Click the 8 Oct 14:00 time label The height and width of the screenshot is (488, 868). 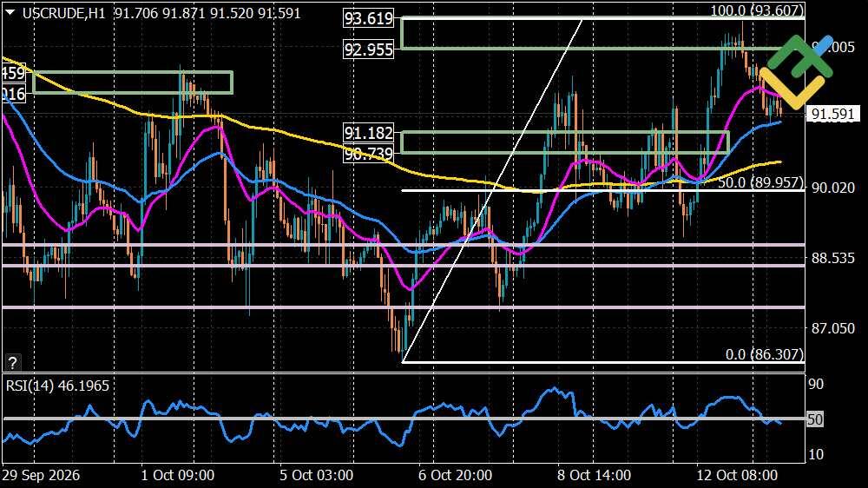coord(594,475)
